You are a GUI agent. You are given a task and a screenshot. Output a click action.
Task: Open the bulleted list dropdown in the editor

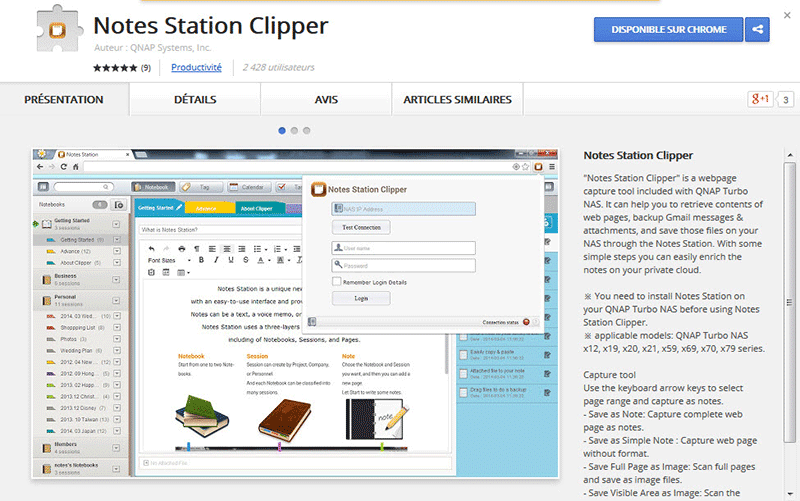[x=266, y=249]
